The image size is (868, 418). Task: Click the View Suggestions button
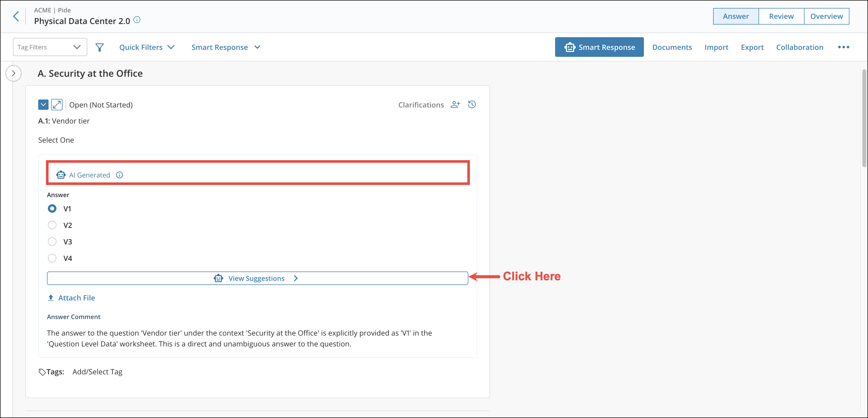click(x=257, y=278)
